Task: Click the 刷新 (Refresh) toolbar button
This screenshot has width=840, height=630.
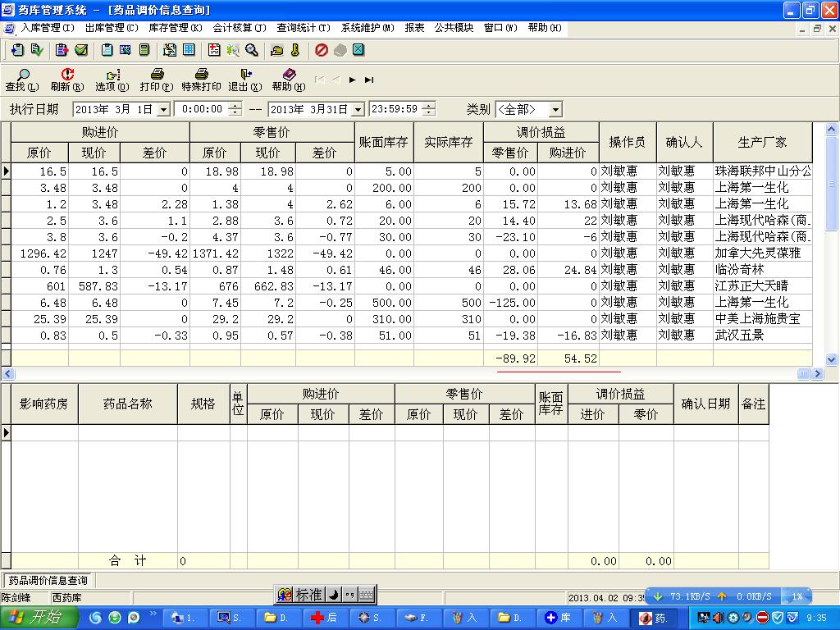Action: coord(66,80)
